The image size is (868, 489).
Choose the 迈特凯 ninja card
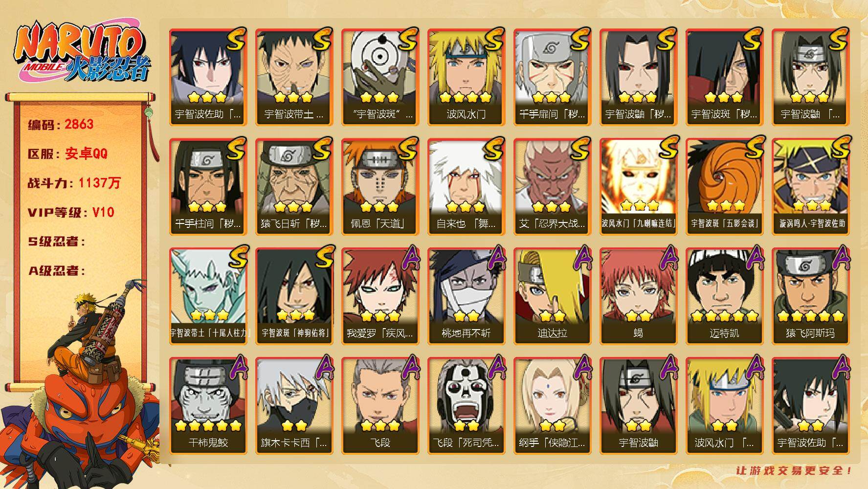coord(724,296)
